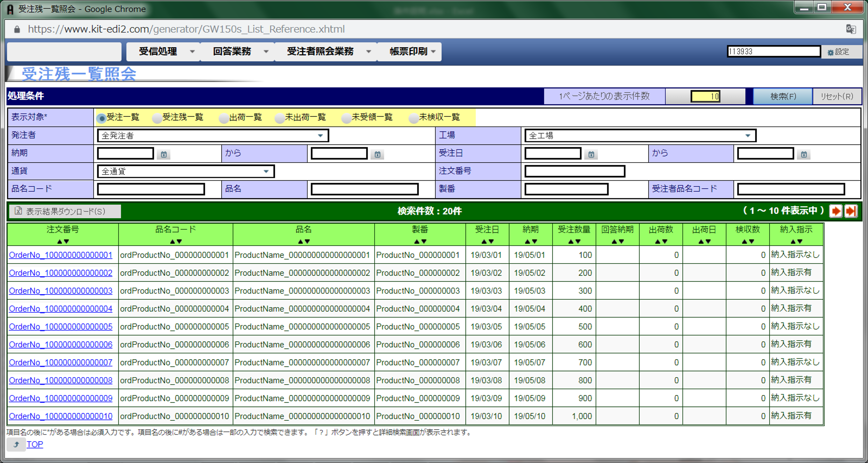Go to next page with red arrow icon
868x463 pixels.
click(x=835, y=211)
